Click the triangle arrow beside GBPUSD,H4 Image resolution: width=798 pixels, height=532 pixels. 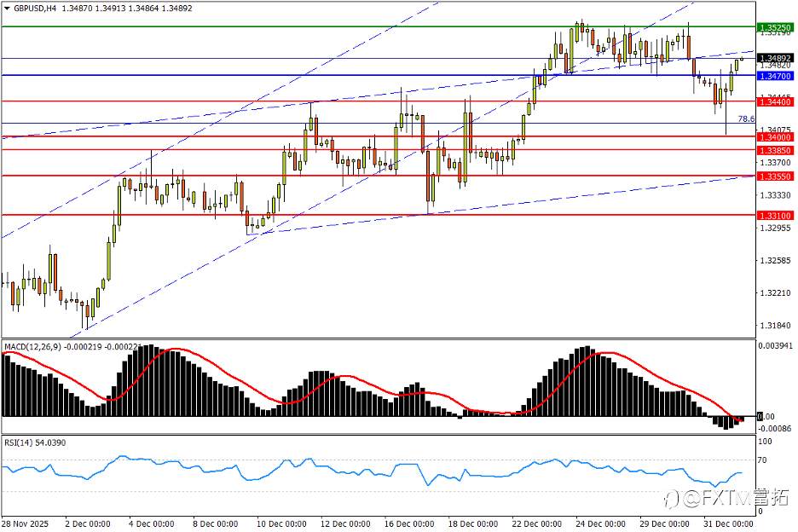click(7, 9)
